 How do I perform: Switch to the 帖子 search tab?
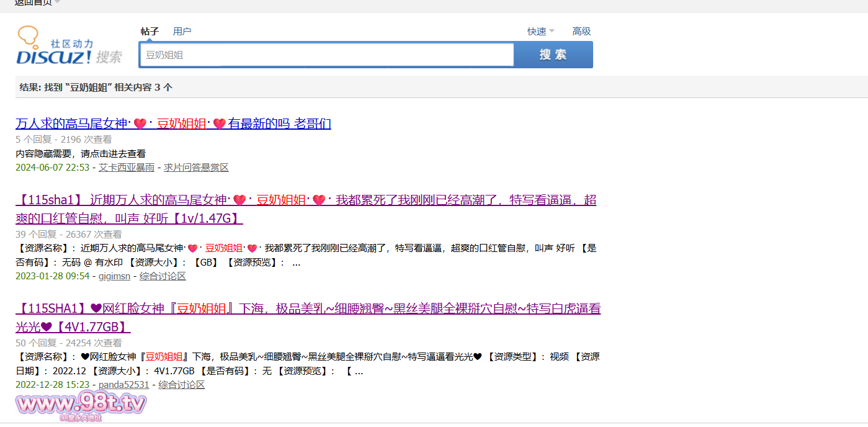(150, 32)
